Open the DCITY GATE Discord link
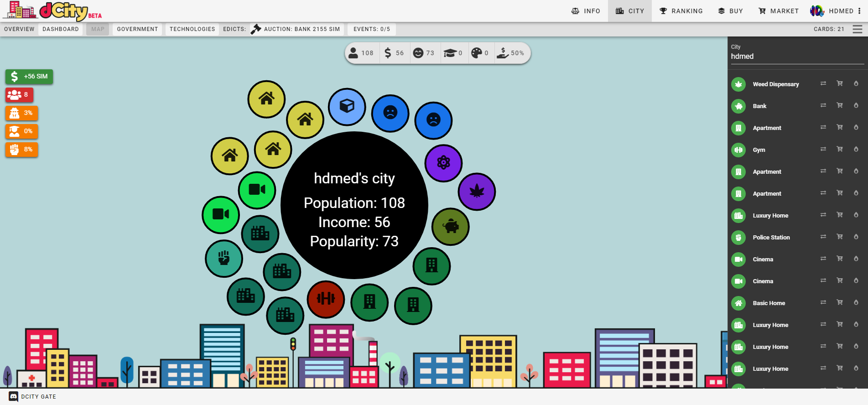 click(x=32, y=397)
